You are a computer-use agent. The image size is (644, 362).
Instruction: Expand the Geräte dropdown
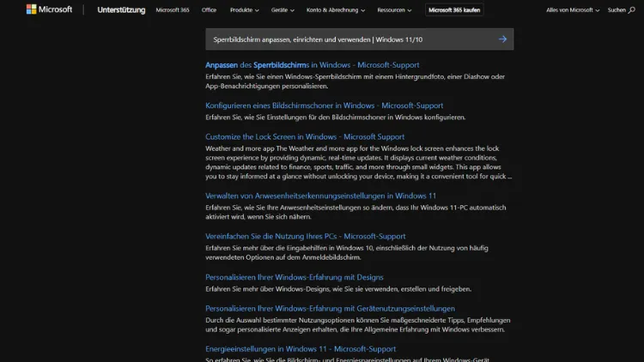pos(283,9)
